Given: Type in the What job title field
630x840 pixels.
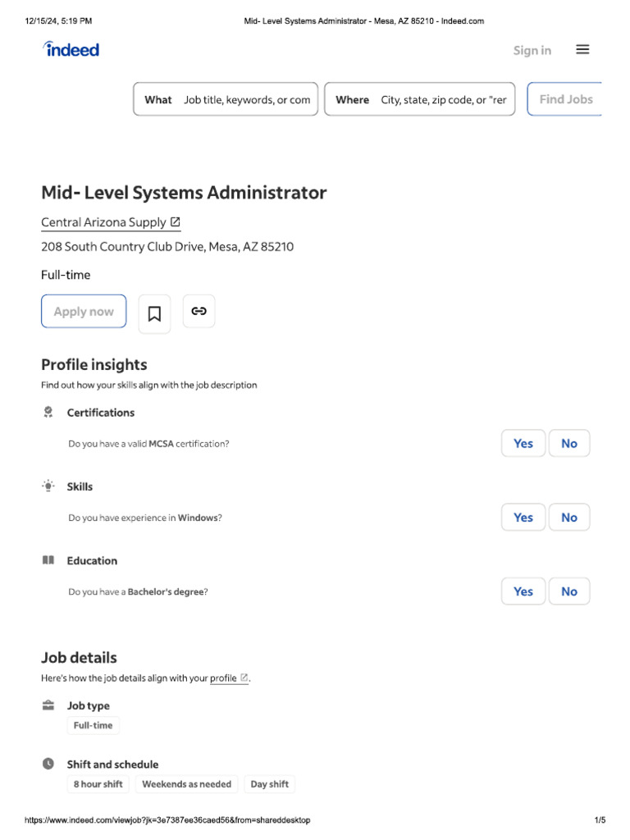Looking at the screenshot, I should [246, 100].
